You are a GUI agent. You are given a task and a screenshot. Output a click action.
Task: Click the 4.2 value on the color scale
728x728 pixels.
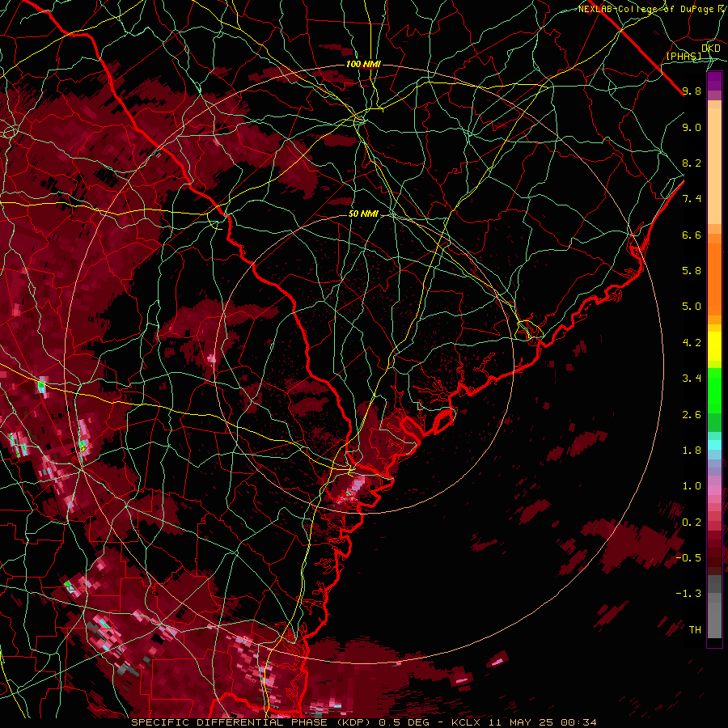(x=692, y=343)
